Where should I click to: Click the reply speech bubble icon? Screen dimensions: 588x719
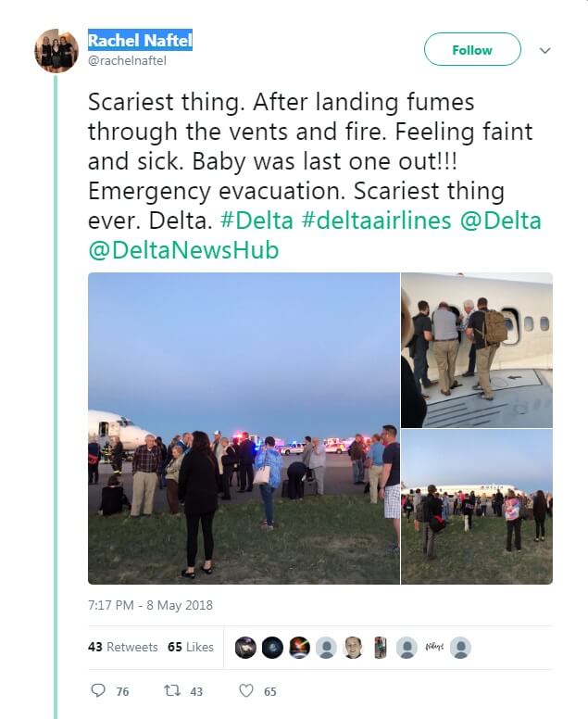pos(99,691)
